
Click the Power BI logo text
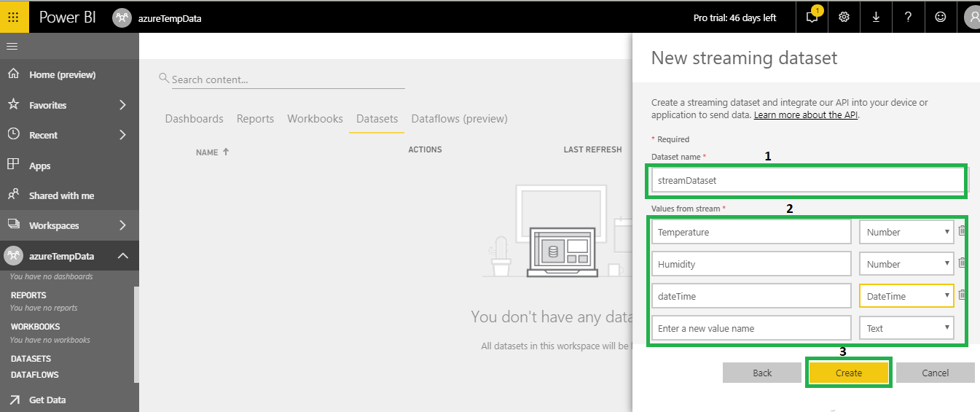pyautogui.click(x=67, y=18)
